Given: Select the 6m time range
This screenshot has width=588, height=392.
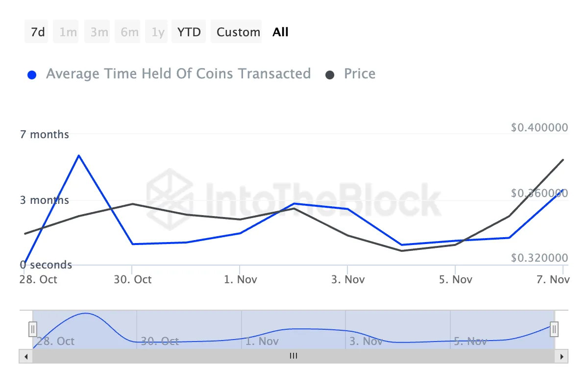Looking at the screenshot, I should [x=129, y=32].
